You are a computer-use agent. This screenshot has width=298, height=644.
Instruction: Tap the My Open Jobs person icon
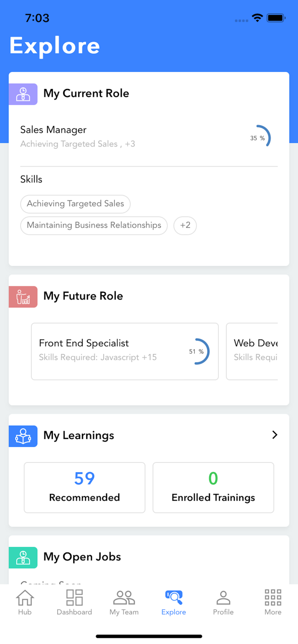click(x=23, y=557)
